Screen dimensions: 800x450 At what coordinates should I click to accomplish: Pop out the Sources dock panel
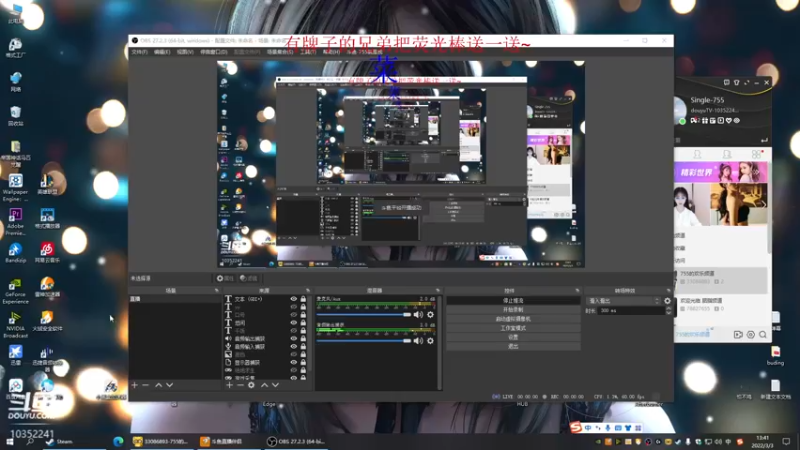click(x=308, y=291)
